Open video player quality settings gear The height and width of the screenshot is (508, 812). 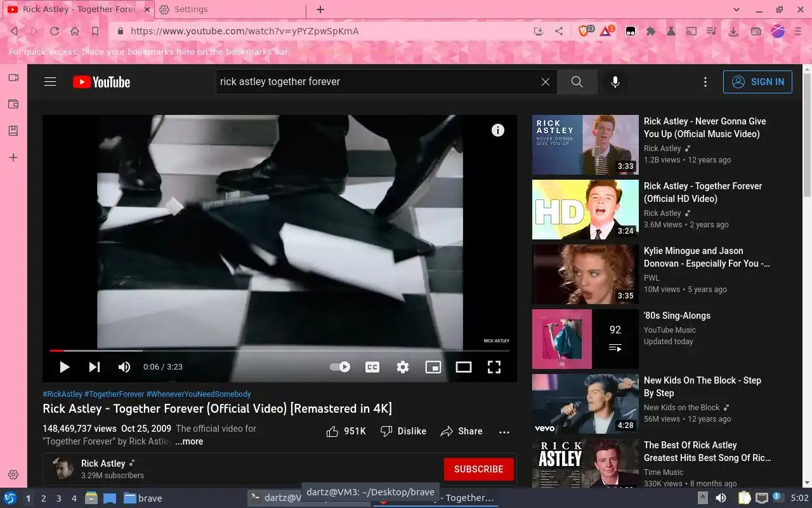[403, 367]
